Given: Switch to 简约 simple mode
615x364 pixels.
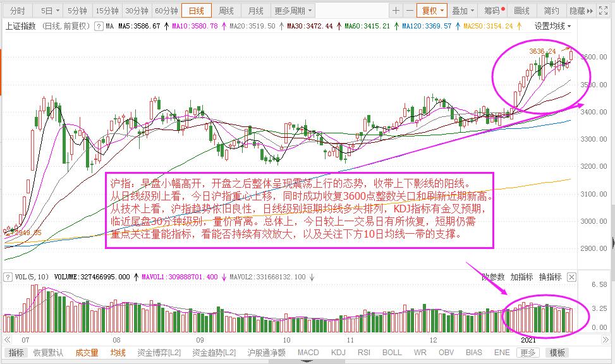Looking at the screenshot, I should [551, 11].
